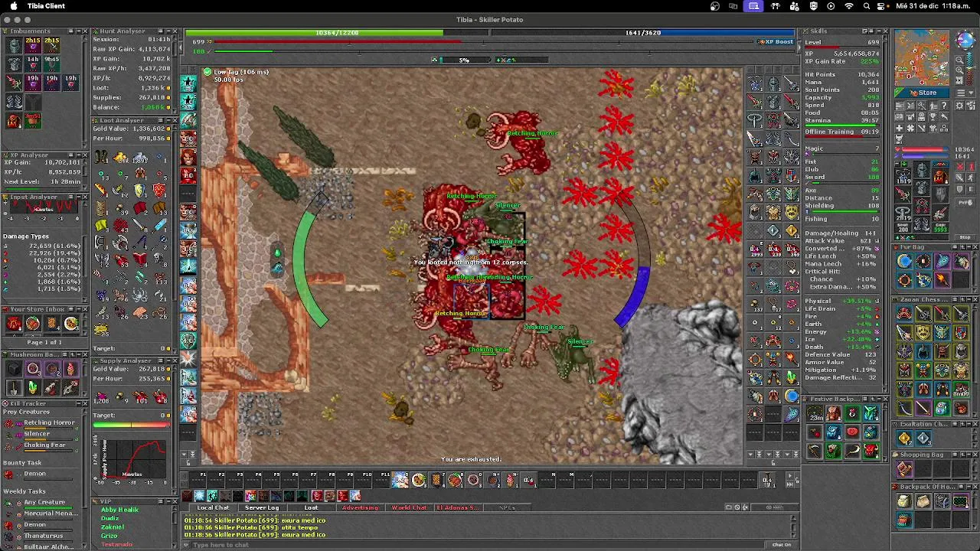Click Retching Horror in the Kill Tracker
Viewport: 980px width, 551px height.
point(49,422)
